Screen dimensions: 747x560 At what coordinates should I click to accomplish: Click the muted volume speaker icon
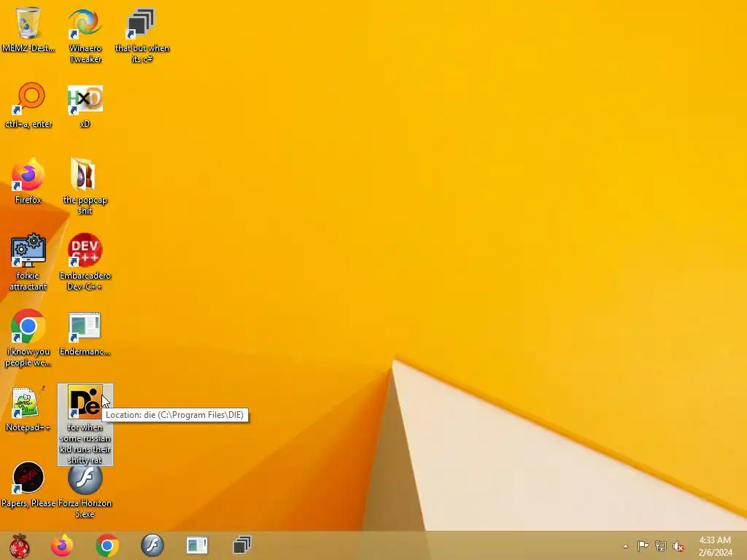point(678,546)
